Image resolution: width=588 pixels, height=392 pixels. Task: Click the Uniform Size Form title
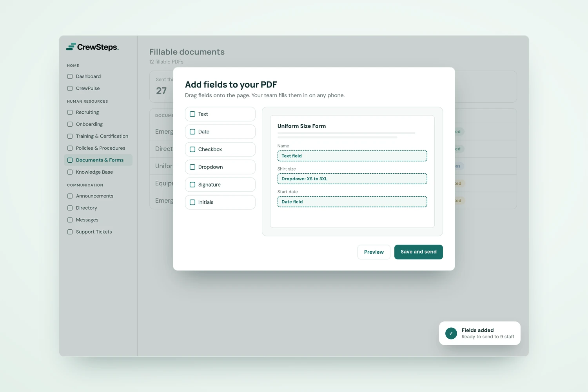[302, 126]
